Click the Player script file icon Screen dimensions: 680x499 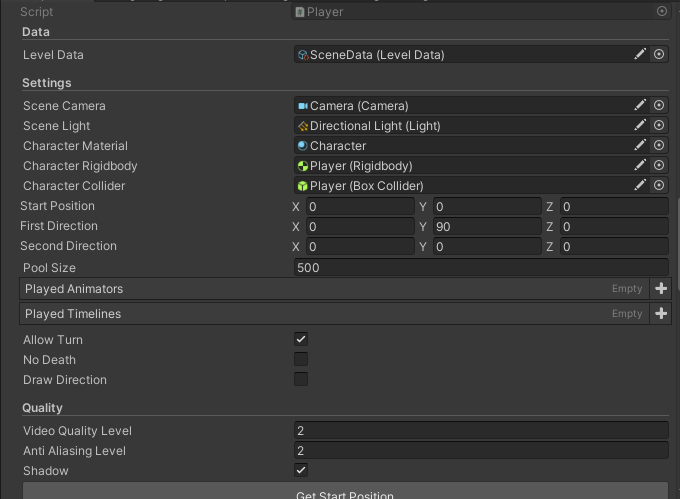pos(300,12)
